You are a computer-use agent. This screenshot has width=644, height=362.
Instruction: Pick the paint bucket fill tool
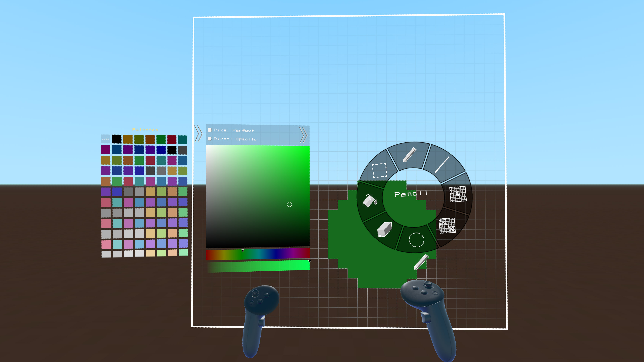370,201
